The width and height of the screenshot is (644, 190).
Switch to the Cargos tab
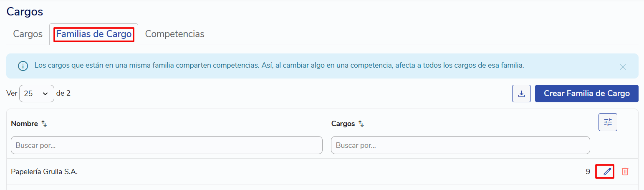[x=28, y=34]
